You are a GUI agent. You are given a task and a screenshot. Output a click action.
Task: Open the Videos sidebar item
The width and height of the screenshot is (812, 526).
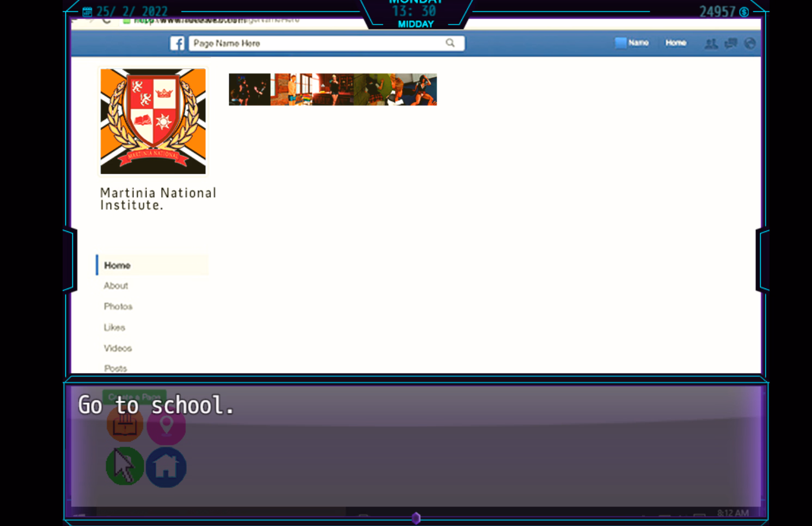(118, 348)
